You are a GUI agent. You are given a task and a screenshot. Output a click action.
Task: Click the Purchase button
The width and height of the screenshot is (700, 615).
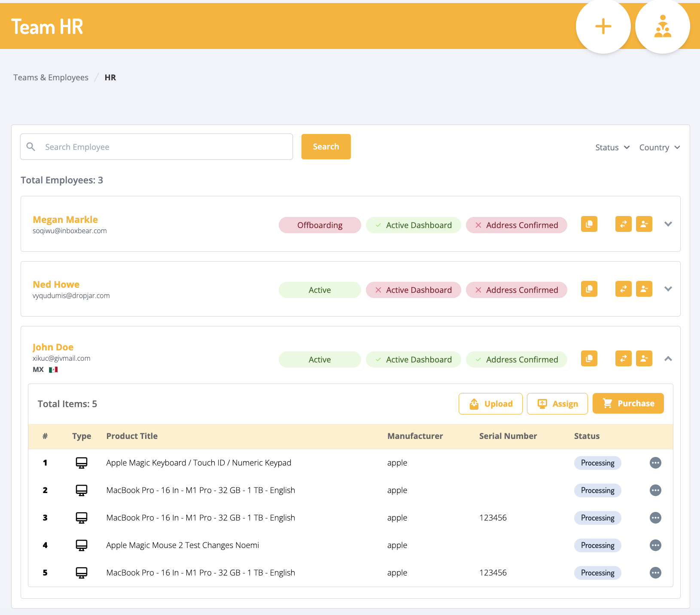point(628,404)
